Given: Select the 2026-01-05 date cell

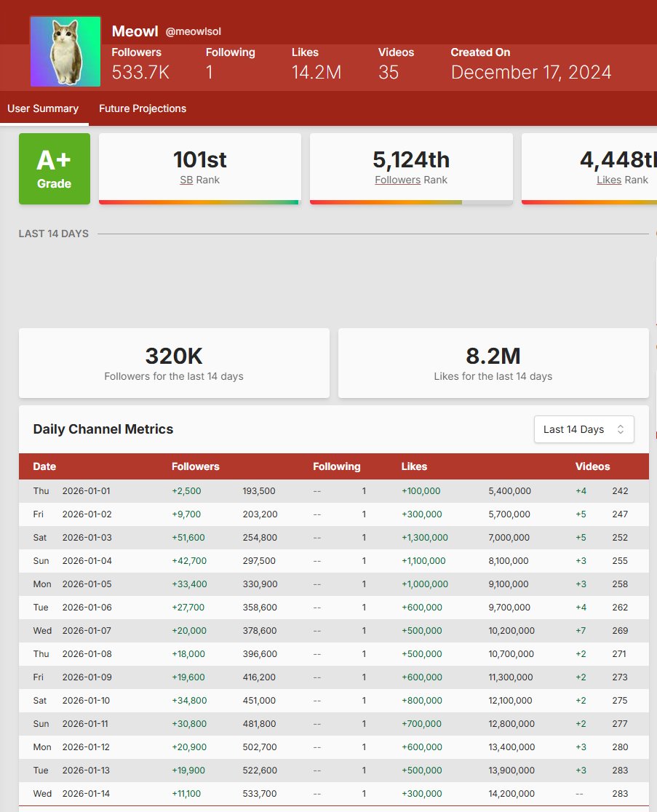Looking at the screenshot, I should (x=87, y=584).
